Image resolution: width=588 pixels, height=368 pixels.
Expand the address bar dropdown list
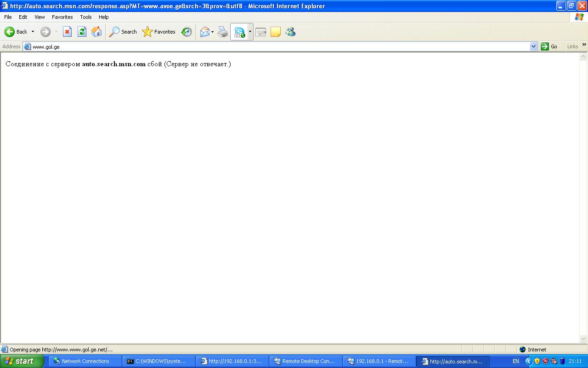pyautogui.click(x=533, y=46)
